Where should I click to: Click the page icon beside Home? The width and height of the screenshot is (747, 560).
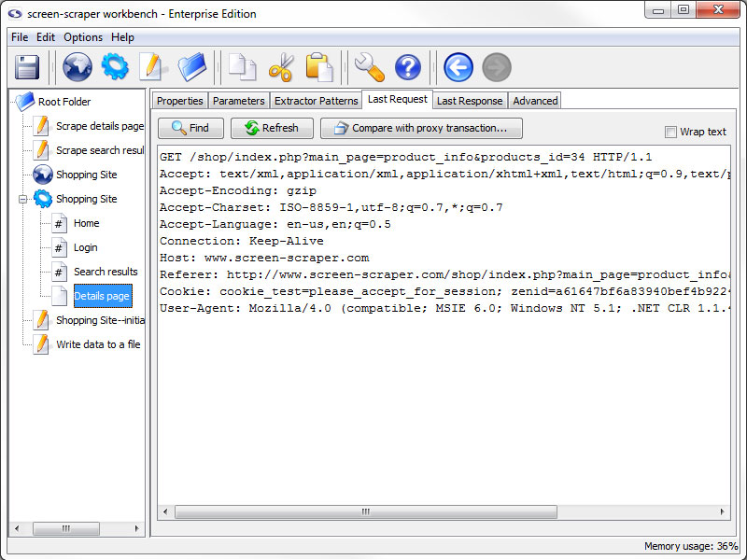[59, 223]
